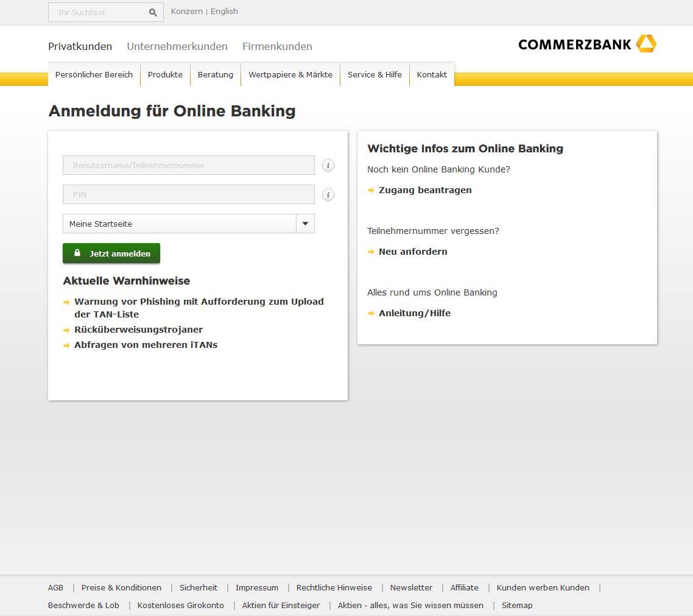Click the info icon beside PIN field
The width and height of the screenshot is (693, 616).
(328, 194)
